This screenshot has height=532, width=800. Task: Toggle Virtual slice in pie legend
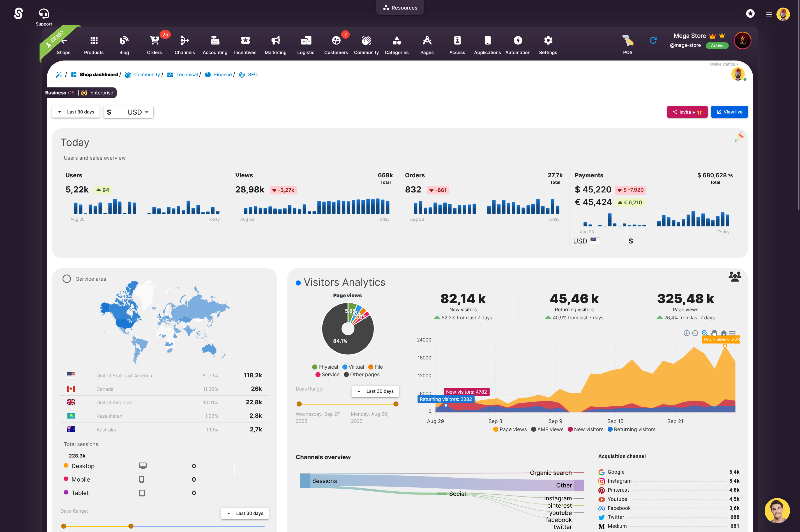pos(353,367)
